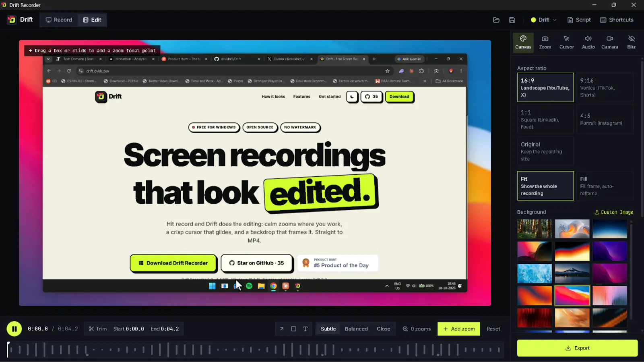This screenshot has height=362, width=644.
Task: Select the pink pastel streaks background
Action: pos(610,296)
